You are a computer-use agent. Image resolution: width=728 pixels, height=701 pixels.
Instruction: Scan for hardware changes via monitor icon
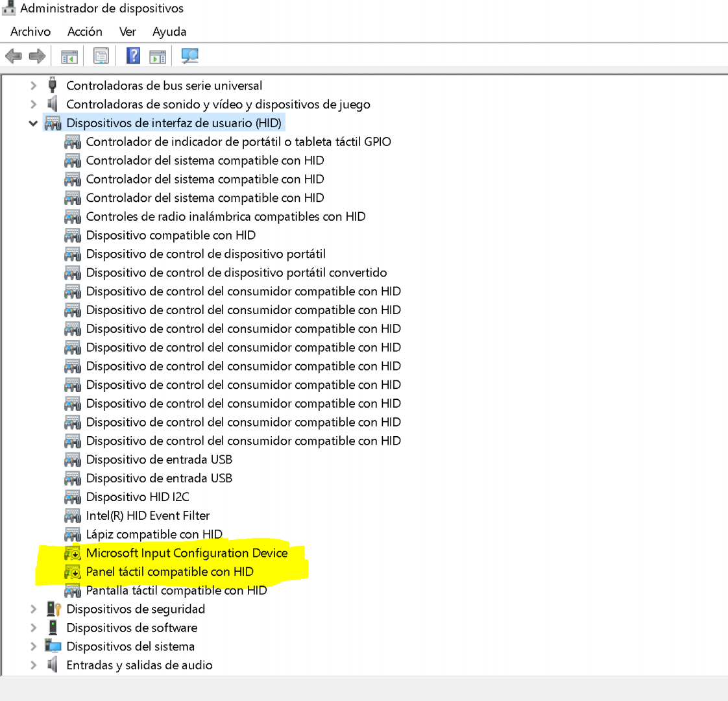point(189,56)
